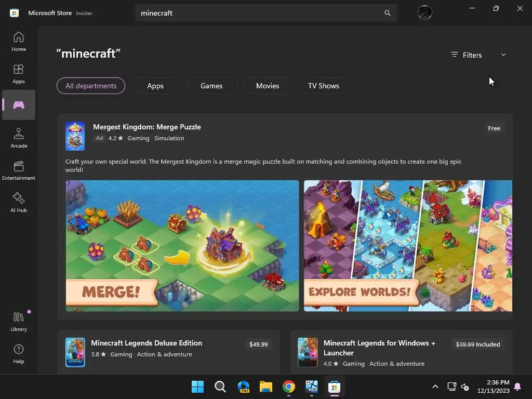Click the MERGE! screenshot thumbnail
The width and height of the screenshot is (532, 399).
pos(182,246)
